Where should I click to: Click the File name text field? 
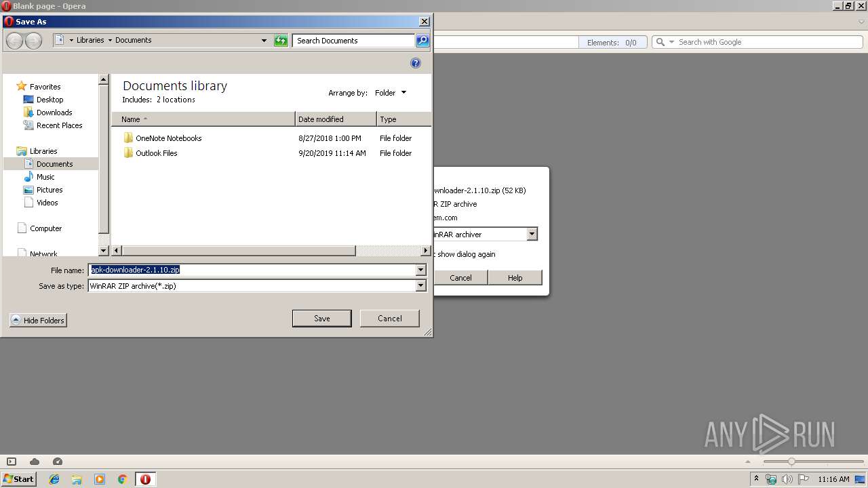(252, 270)
